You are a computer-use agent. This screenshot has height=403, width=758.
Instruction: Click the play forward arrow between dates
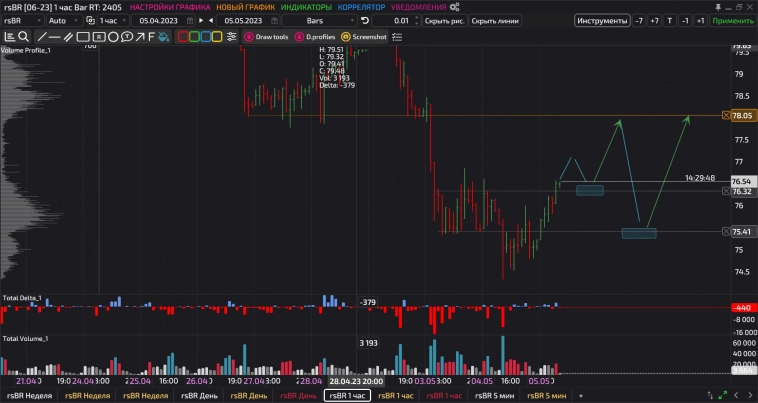[201, 21]
